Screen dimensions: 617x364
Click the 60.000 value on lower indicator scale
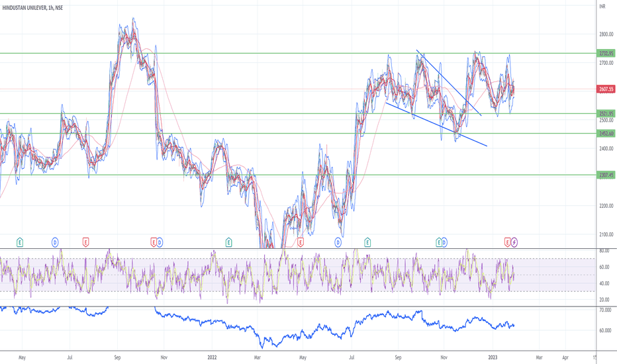point(605,330)
